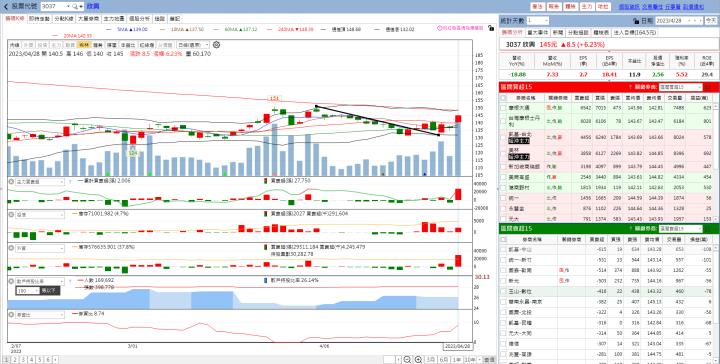Set chart range to 1年
Screen dimensions: 720x364
[456, 360]
